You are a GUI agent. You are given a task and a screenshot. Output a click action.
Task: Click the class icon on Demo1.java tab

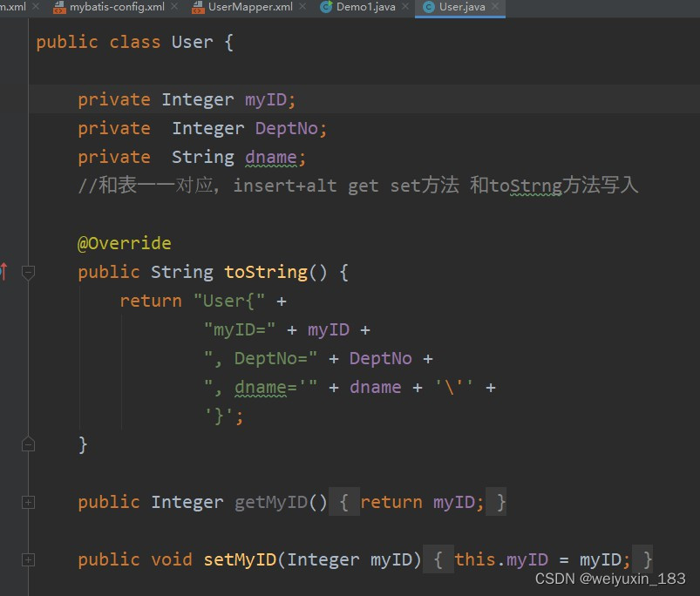pos(326,7)
